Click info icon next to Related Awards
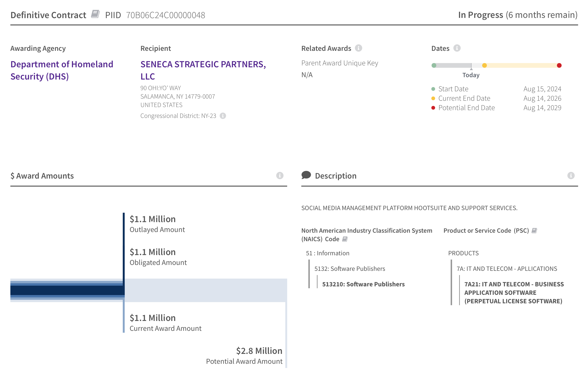Screen dimensions: 588x384 point(358,48)
